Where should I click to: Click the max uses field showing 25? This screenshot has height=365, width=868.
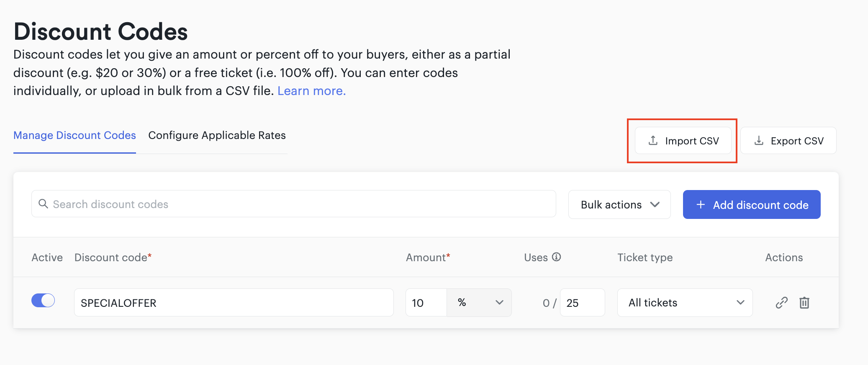(x=582, y=303)
